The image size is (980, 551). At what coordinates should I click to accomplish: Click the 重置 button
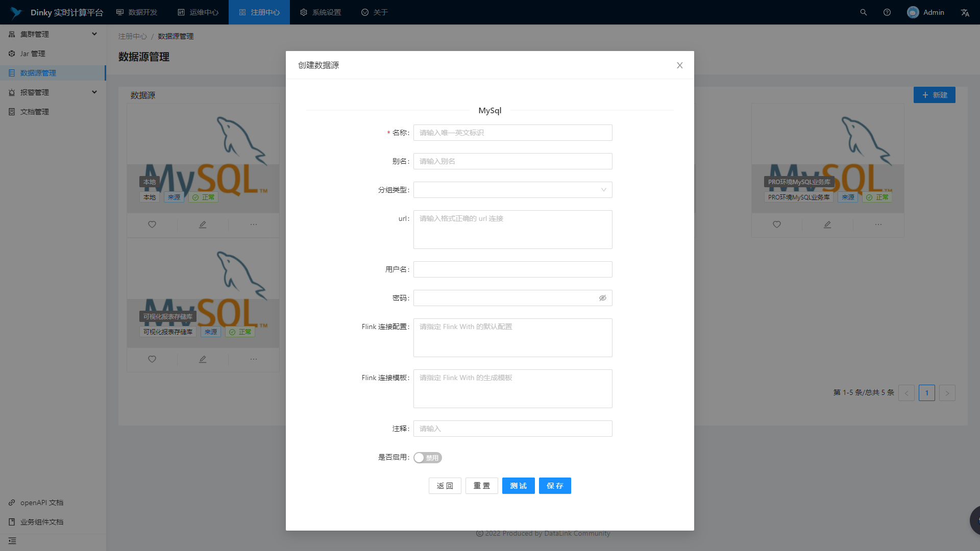(x=482, y=486)
